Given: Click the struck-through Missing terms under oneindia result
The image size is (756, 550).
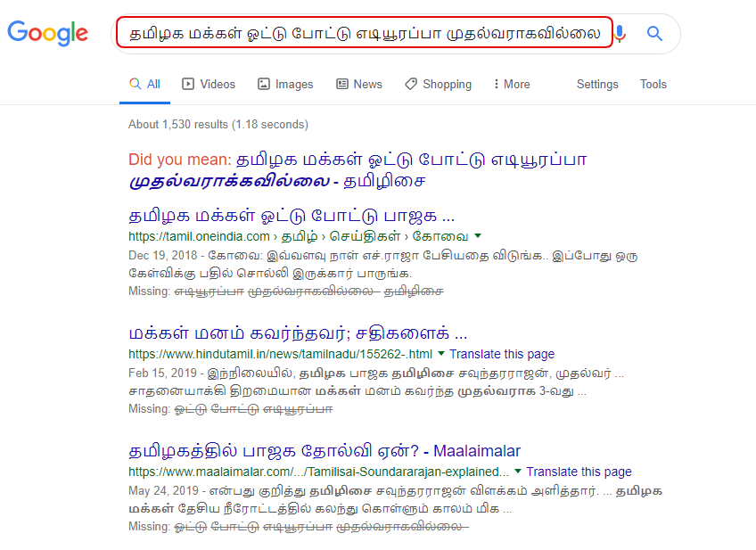Looking at the screenshot, I should (x=308, y=291).
